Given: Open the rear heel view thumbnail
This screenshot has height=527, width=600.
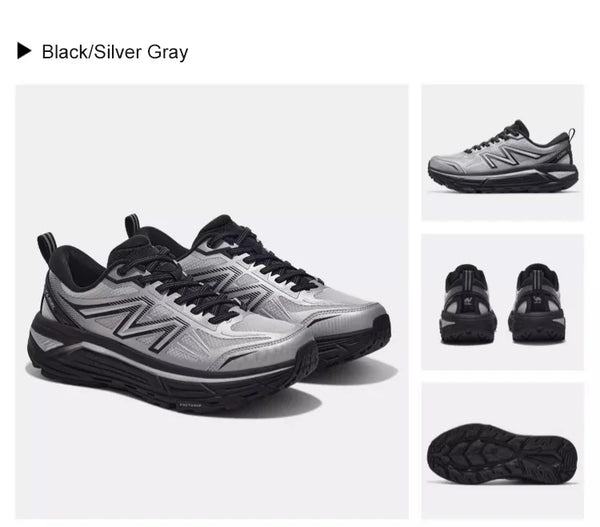Looking at the screenshot, I should coord(503,302).
